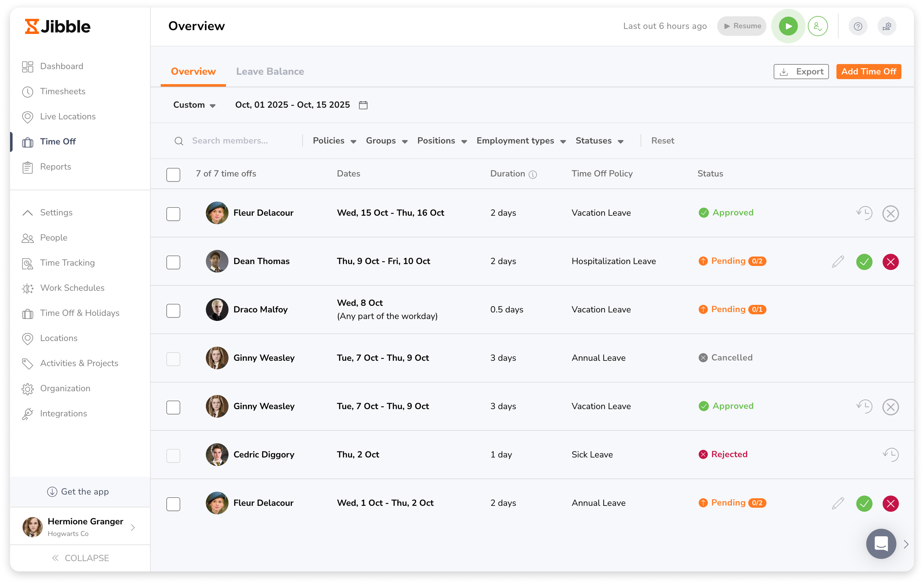View history for Fleur Delacour 15 Oct
The width and height of the screenshot is (924, 584).
864,213
